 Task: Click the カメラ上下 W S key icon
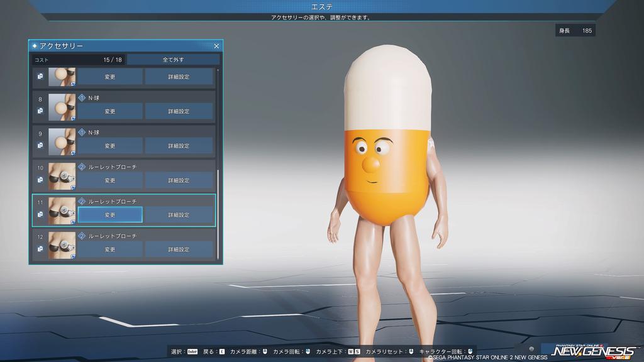coord(353,352)
